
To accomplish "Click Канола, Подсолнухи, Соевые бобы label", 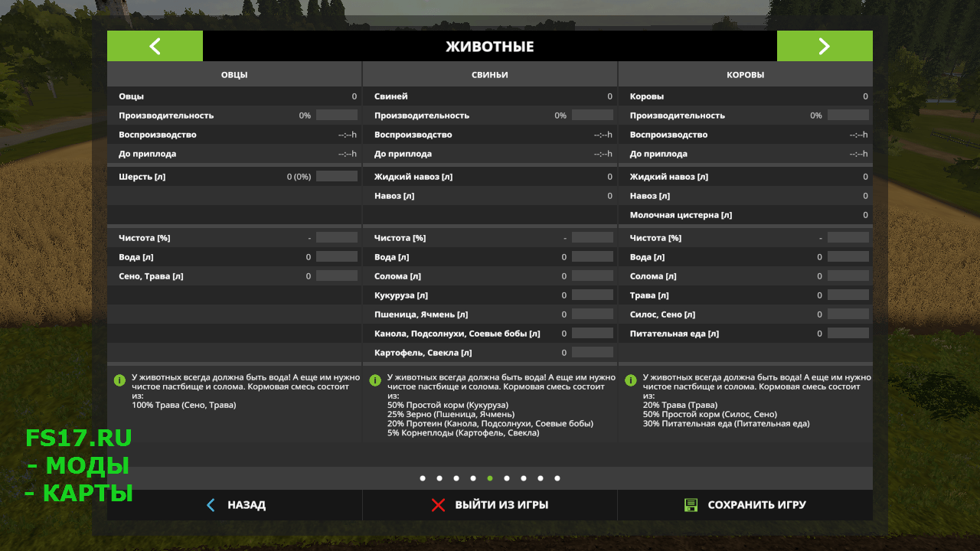I will coord(457,334).
